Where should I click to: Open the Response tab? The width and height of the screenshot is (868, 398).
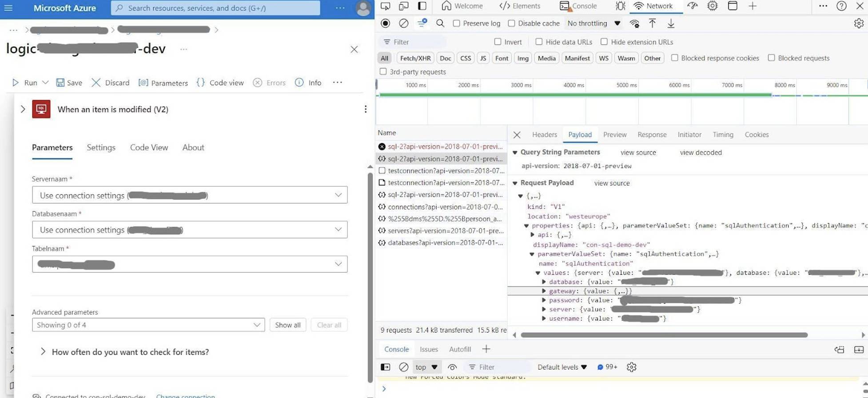point(652,135)
